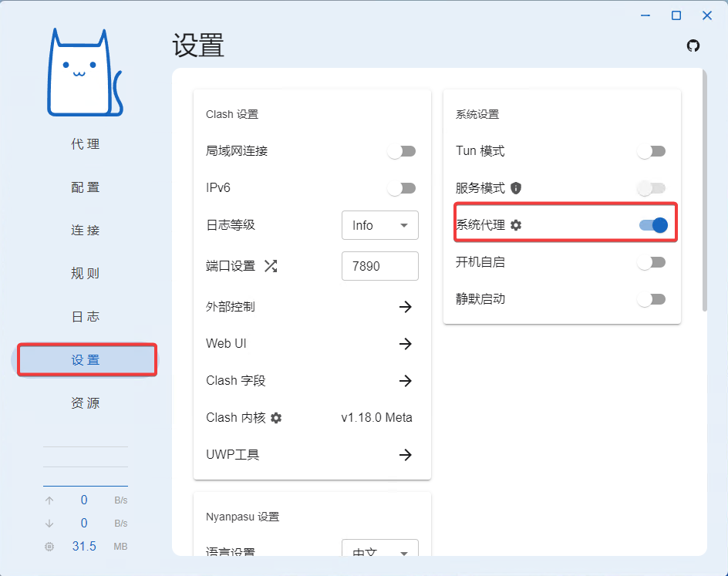Image resolution: width=728 pixels, height=576 pixels.
Task: Open the 日志 sidebar page
Action: coord(86,317)
